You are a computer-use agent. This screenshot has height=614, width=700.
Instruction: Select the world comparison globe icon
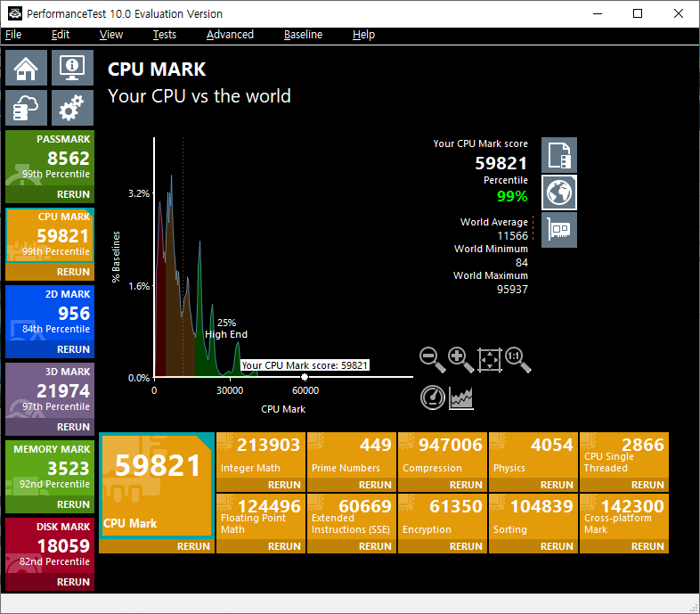tap(559, 192)
